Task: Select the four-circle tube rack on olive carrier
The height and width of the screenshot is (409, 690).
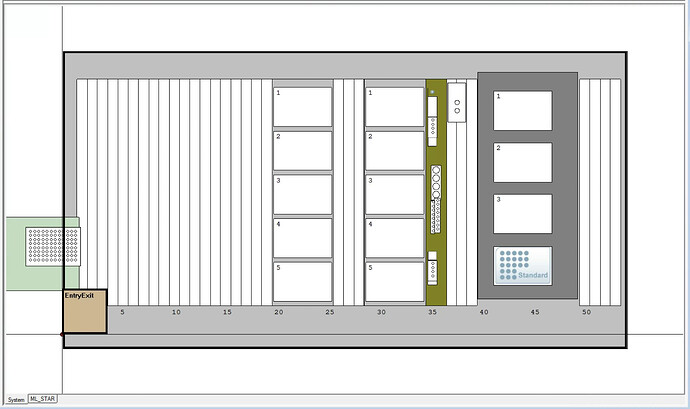Action: coord(436,182)
